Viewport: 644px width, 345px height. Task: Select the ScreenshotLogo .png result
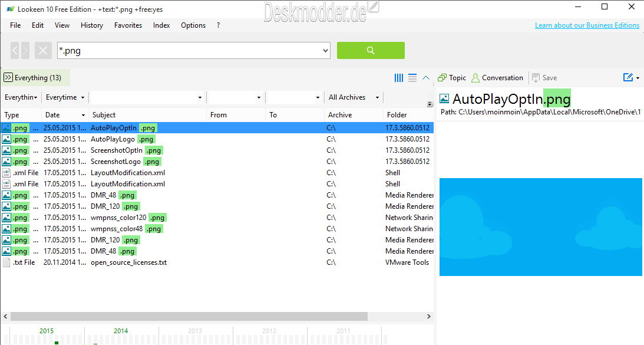tap(217, 162)
